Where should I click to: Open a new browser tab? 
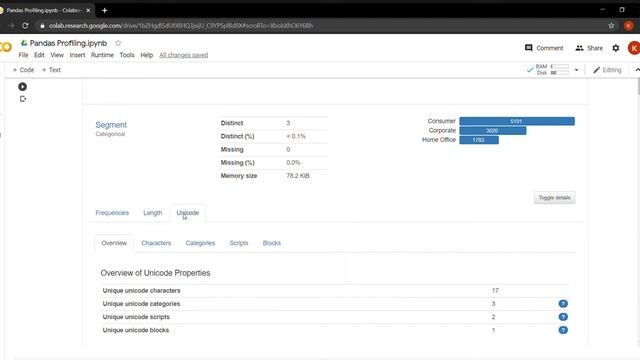(x=104, y=10)
